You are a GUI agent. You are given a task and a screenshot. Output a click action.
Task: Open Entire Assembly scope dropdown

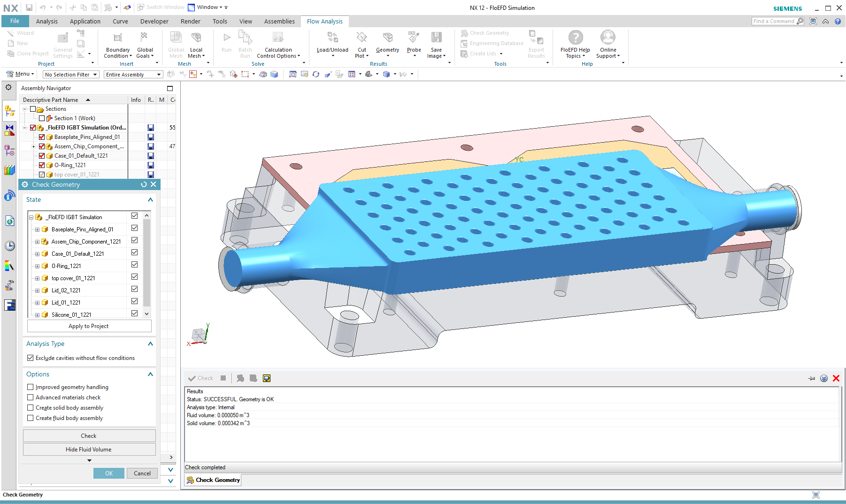133,75
